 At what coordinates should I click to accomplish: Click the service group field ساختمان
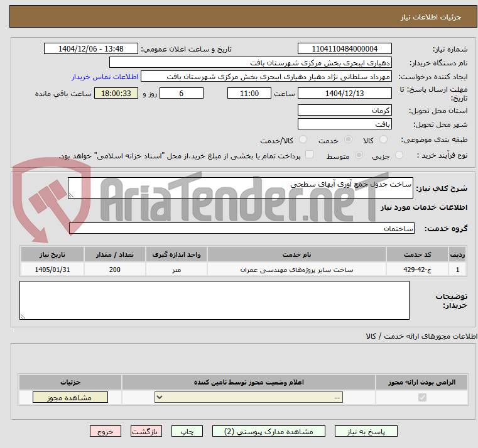[242, 228]
